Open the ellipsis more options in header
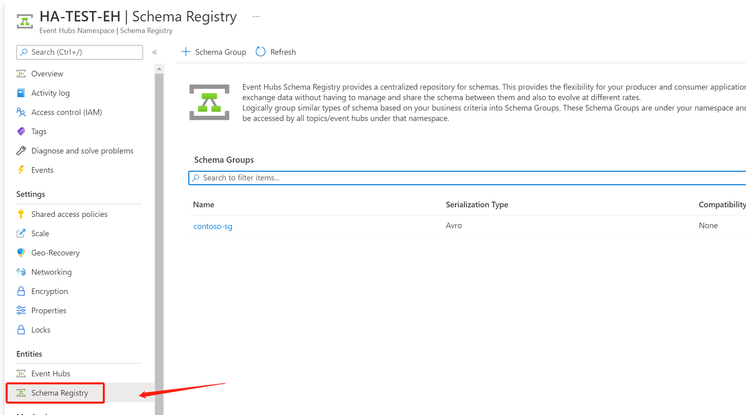This screenshot has height=415, width=746. click(x=256, y=16)
